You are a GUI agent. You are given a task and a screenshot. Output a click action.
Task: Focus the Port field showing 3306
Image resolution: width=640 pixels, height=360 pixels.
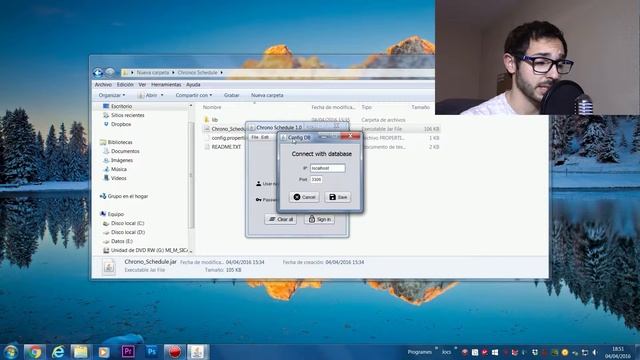point(316,179)
